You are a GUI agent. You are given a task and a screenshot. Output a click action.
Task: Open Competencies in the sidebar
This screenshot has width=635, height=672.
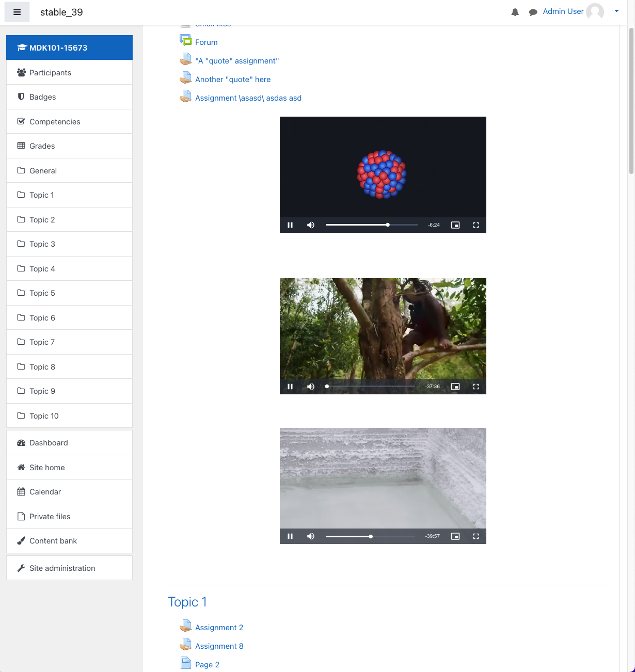[x=69, y=121]
